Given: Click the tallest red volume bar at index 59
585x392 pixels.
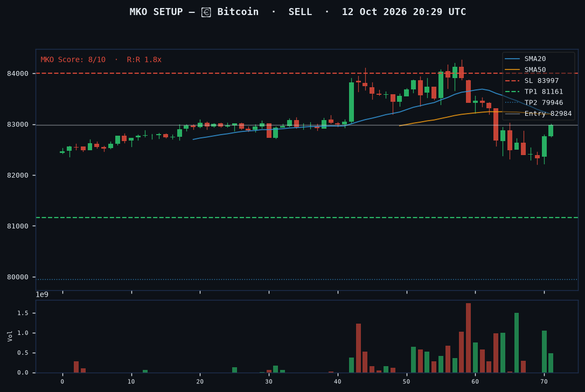Looking at the screenshot, I should pyautogui.click(x=468, y=338).
